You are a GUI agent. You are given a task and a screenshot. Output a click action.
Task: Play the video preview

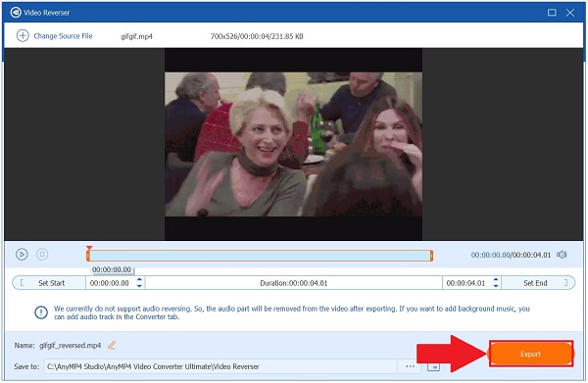22,255
